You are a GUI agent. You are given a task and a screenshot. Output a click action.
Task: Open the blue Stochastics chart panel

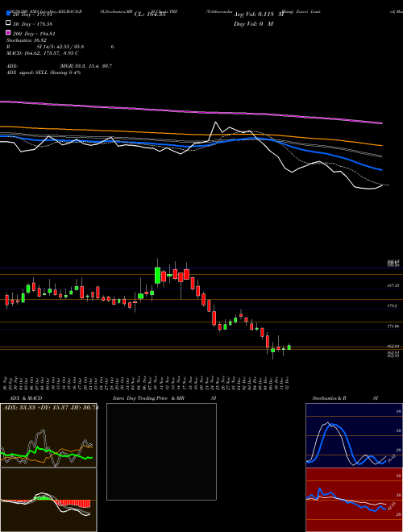click(x=354, y=435)
